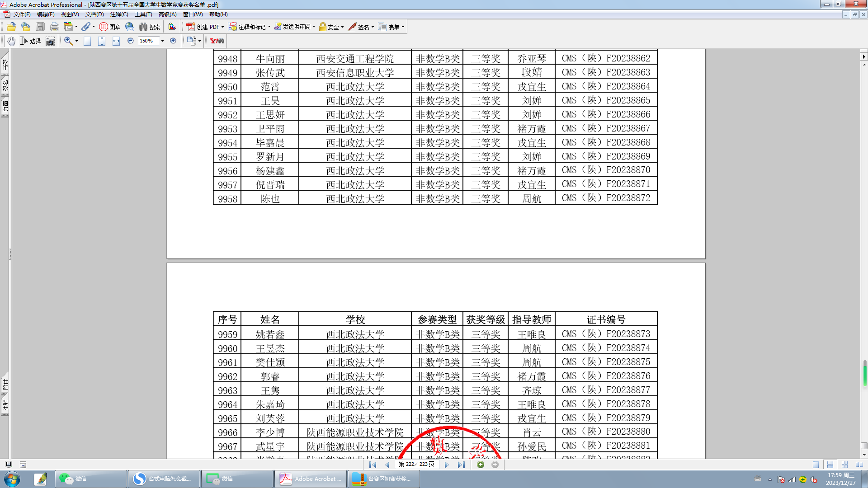
Task: Click the zoom out minus button
Action: coord(131,41)
